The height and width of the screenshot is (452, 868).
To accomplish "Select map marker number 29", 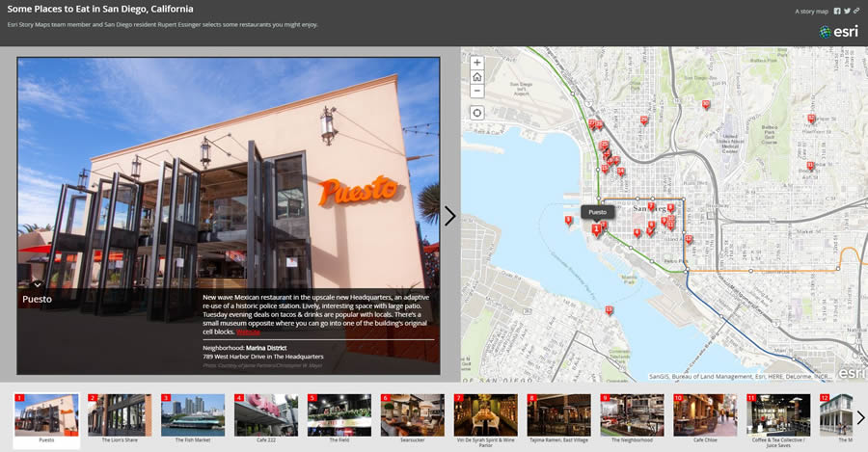I will [644, 120].
